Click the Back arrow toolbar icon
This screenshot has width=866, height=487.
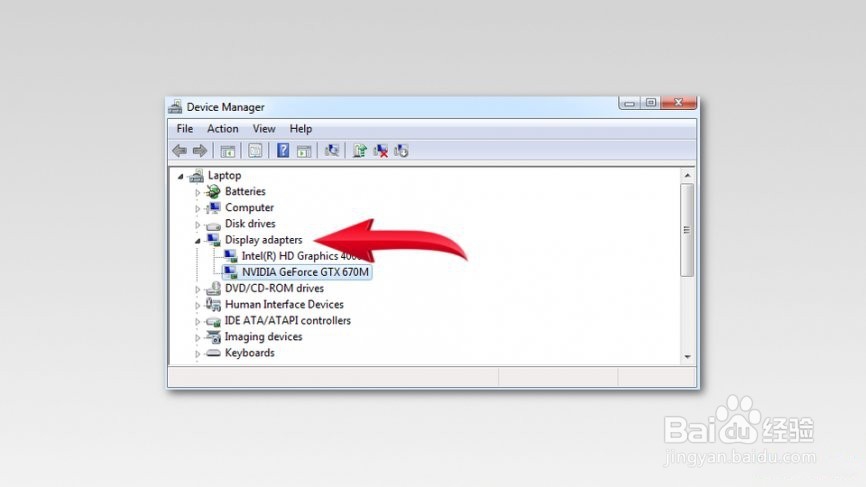click(179, 150)
